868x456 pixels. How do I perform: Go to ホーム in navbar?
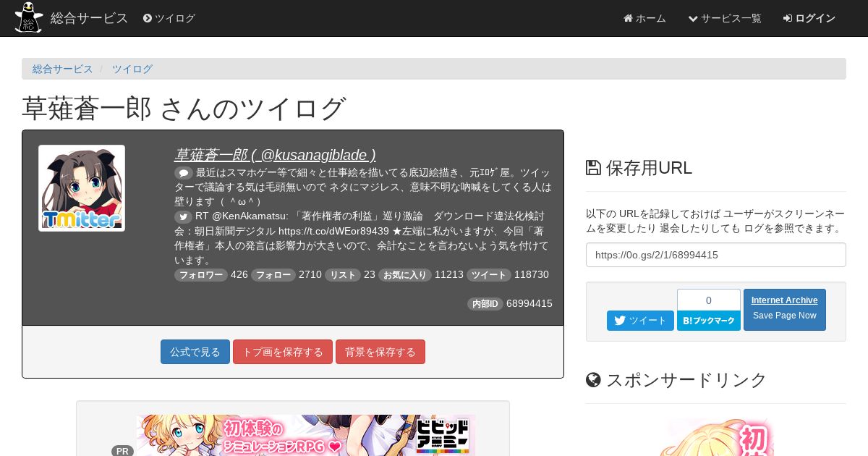[x=644, y=18]
